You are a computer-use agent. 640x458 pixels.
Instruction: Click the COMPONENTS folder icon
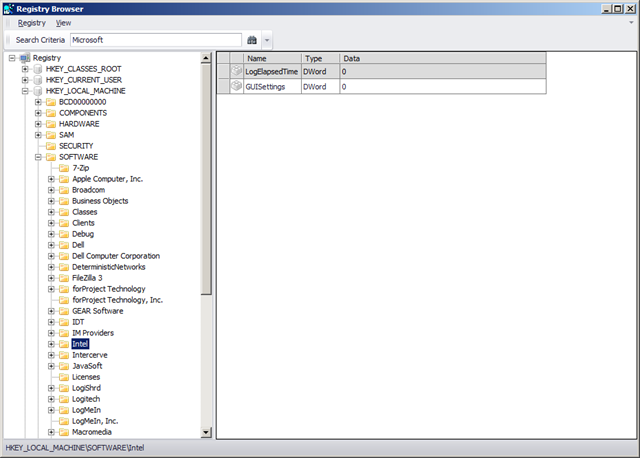[51, 113]
